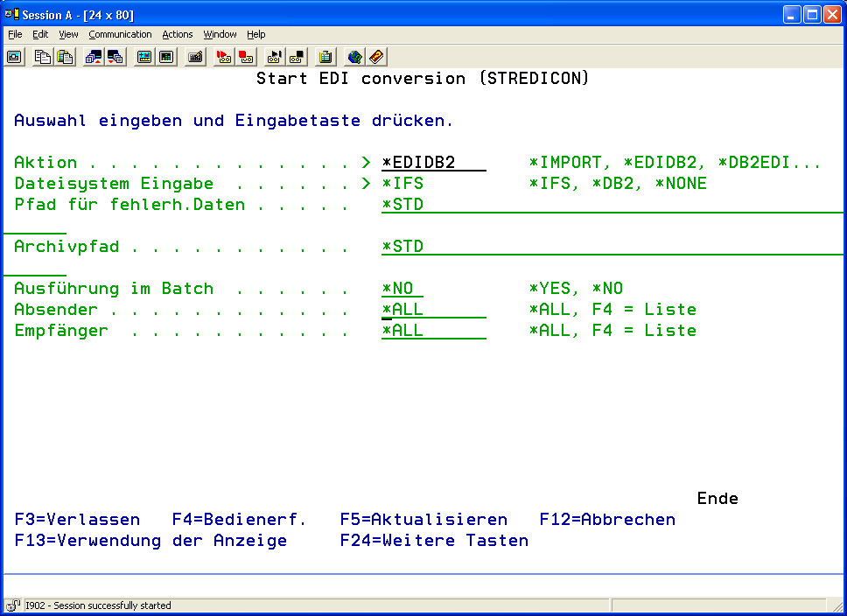
Task: Click the Copy icon in toolbar
Action: tap(43, 57)
